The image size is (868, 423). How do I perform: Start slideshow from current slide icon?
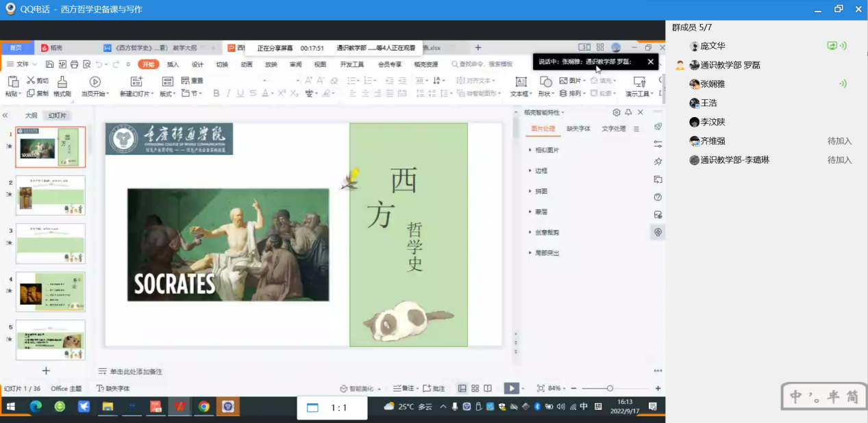95,82
